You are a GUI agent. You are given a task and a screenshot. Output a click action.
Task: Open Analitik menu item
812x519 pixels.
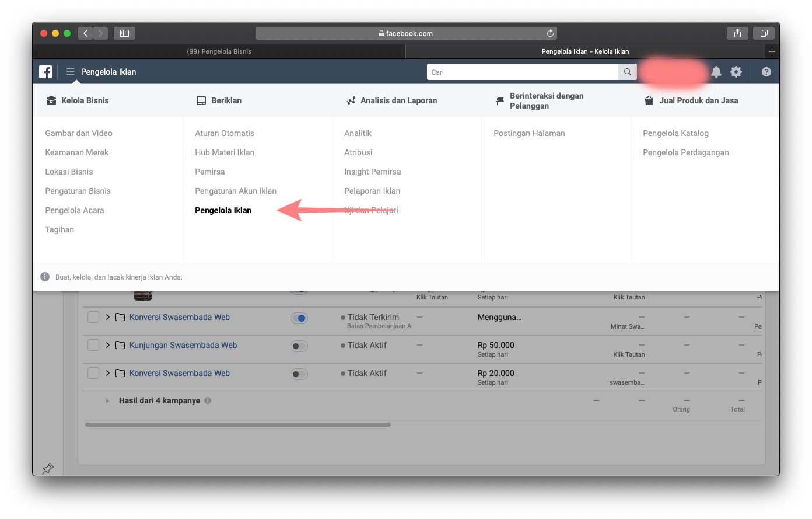(x=358, y=133)
